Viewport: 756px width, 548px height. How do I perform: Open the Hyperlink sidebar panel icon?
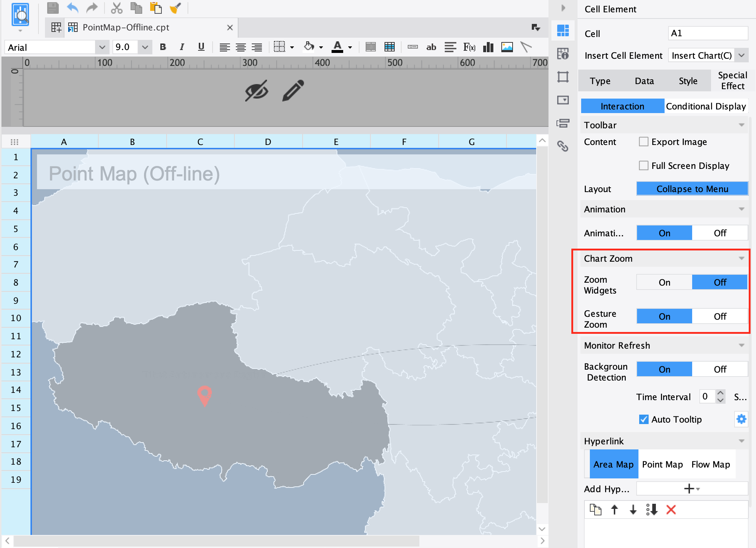563,146
